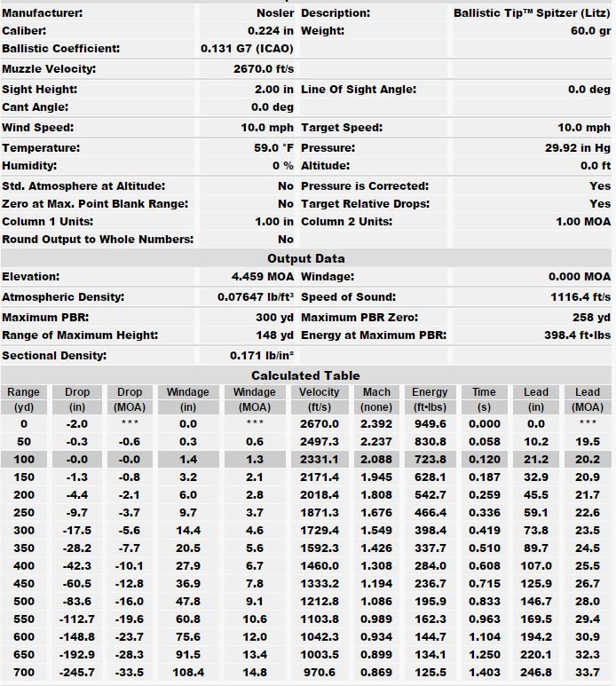
Task: Select drop -17.5 at 300 yards
Action: click(77, 531)
